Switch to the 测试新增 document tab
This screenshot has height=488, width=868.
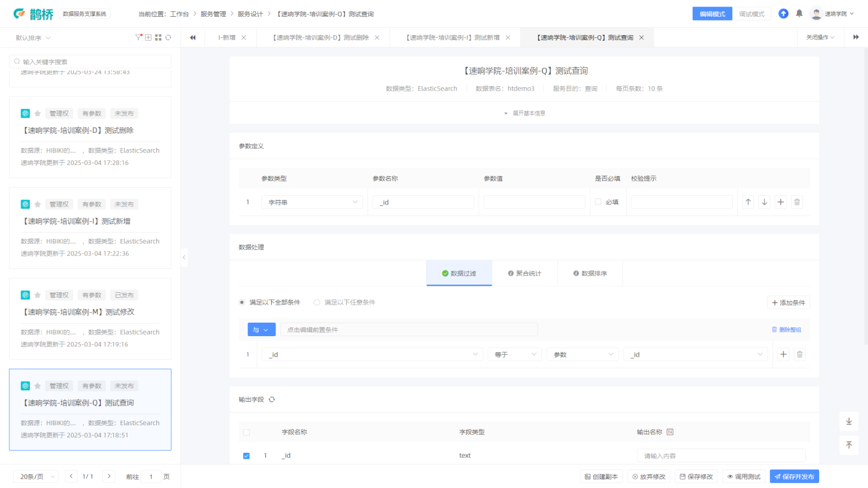454,37
